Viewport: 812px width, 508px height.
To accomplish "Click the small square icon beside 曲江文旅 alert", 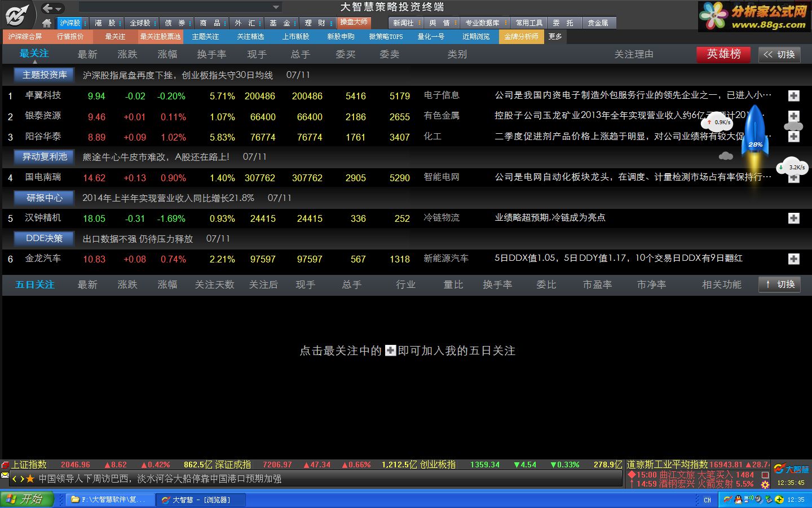I will (765, 475).
